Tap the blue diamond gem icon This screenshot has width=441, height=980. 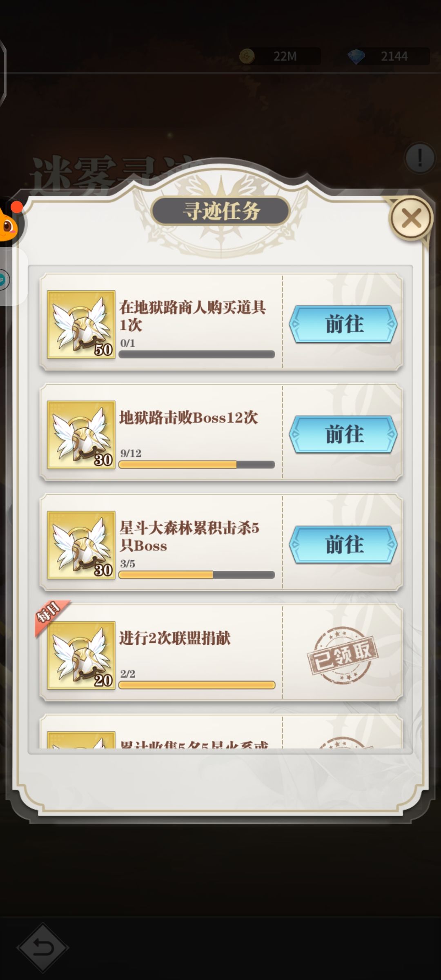pyautogui.click(x=356, y=56)
